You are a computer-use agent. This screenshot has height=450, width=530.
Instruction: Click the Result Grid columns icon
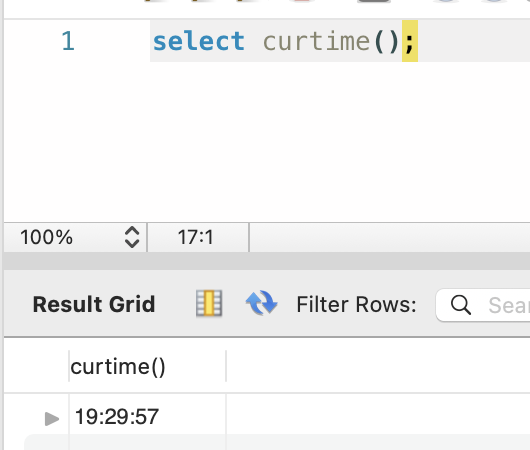coord(209,303)
